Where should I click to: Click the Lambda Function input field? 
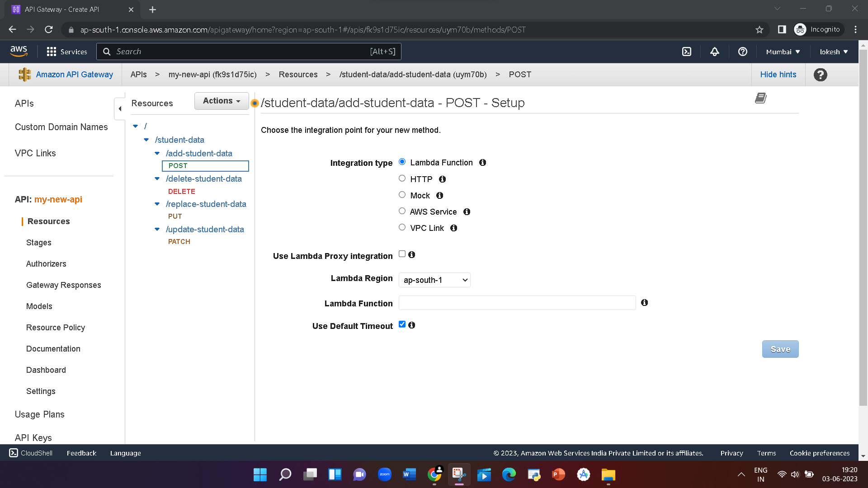517,303
